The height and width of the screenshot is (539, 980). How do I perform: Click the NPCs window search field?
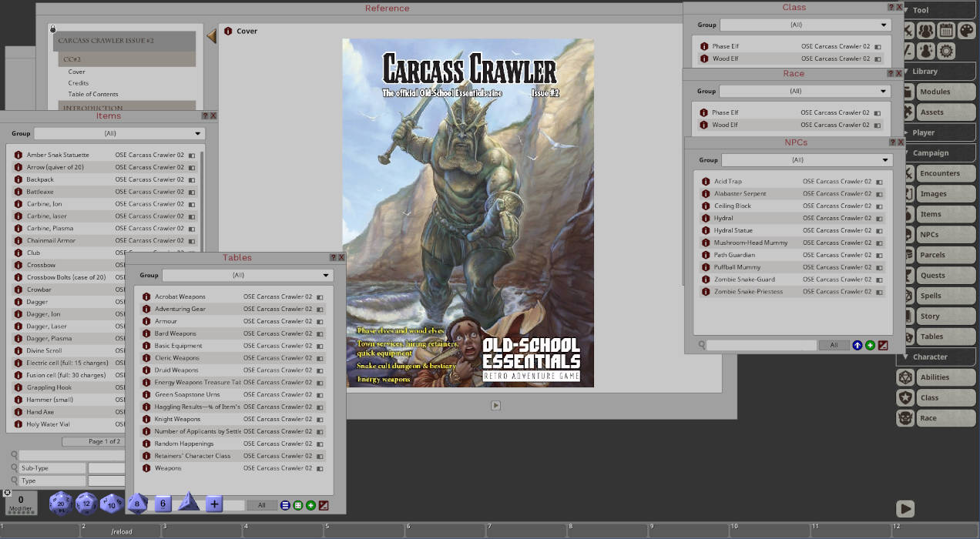click(761, 345)
